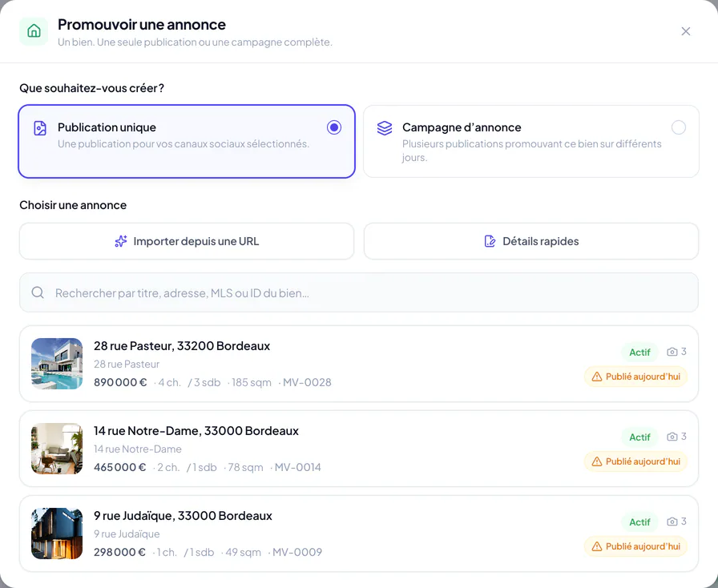The height and width of the screenshot is (588, 718).
Task: Click warning triangle icon on 28 rue Pasteur
Action: (597, 377)
